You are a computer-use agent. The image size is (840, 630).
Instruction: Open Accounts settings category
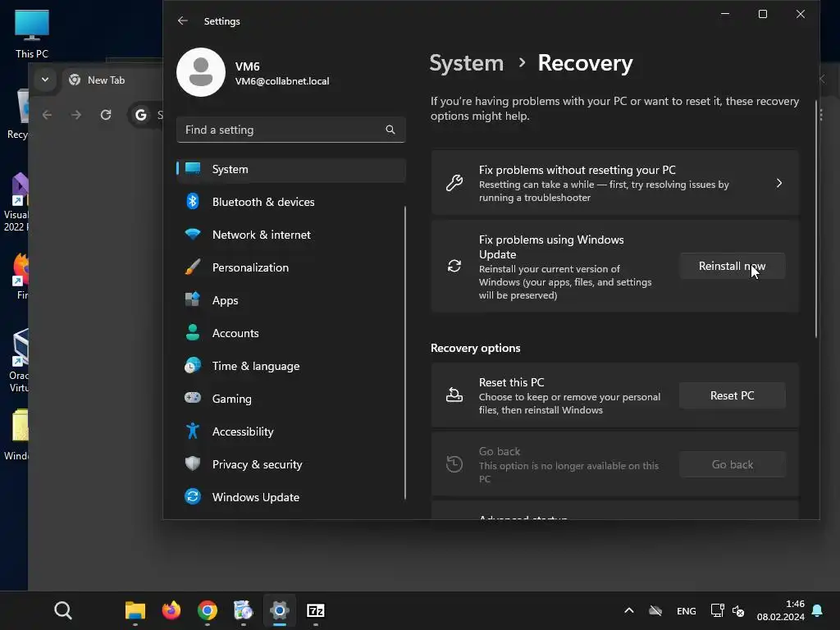pyautogui.click(x=291, y=333)
